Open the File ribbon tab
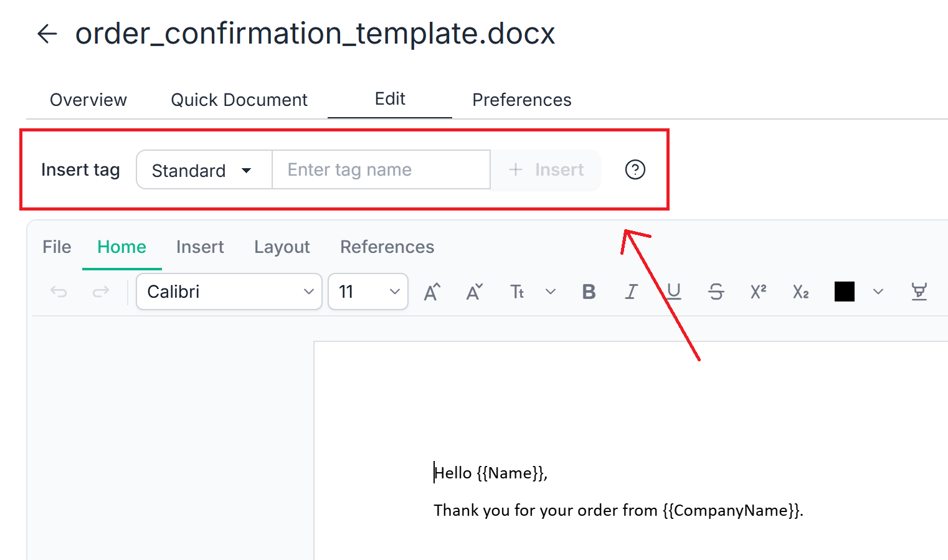Viewport: 948px width, 560px height. click(57, 247)
